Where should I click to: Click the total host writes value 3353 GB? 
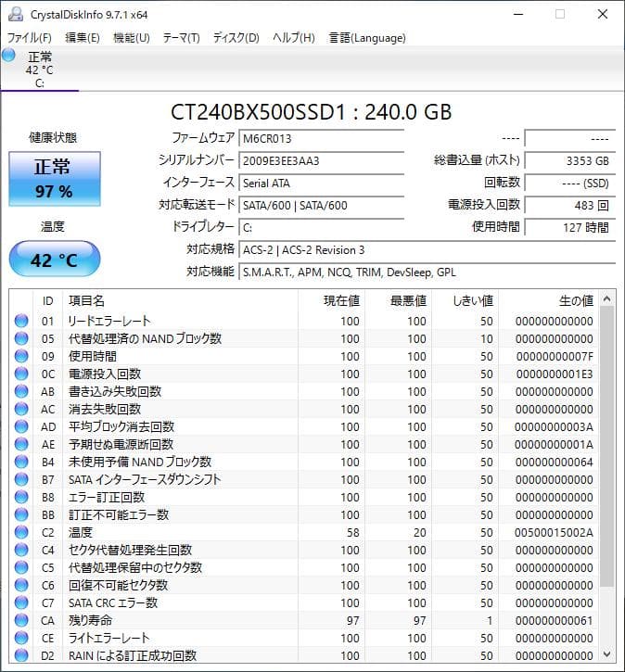[570, 160]
